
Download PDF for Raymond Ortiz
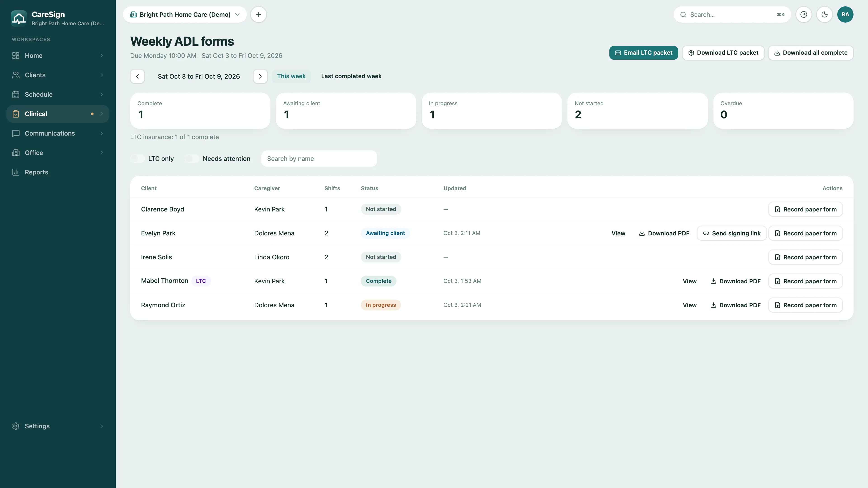(735, 305)
